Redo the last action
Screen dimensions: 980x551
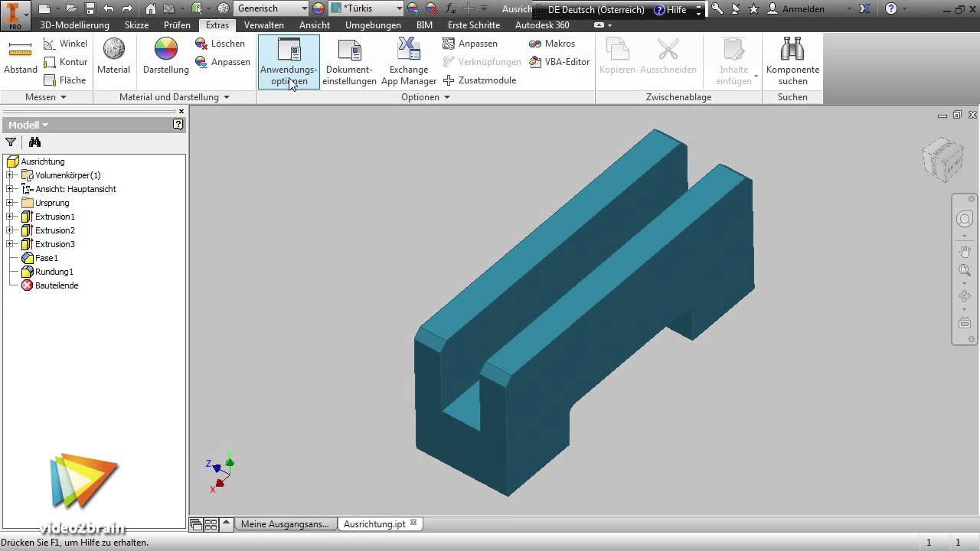(127, 9)
